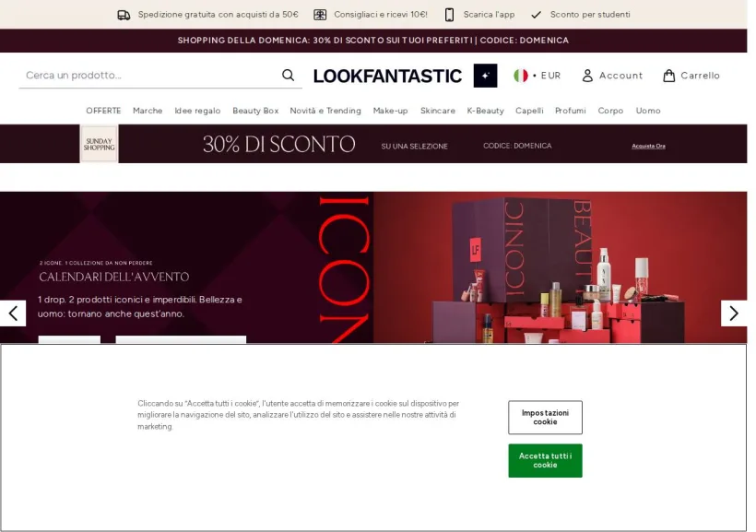Click the dark star badge next to logo
756x532 pixels.
(485, 76)
